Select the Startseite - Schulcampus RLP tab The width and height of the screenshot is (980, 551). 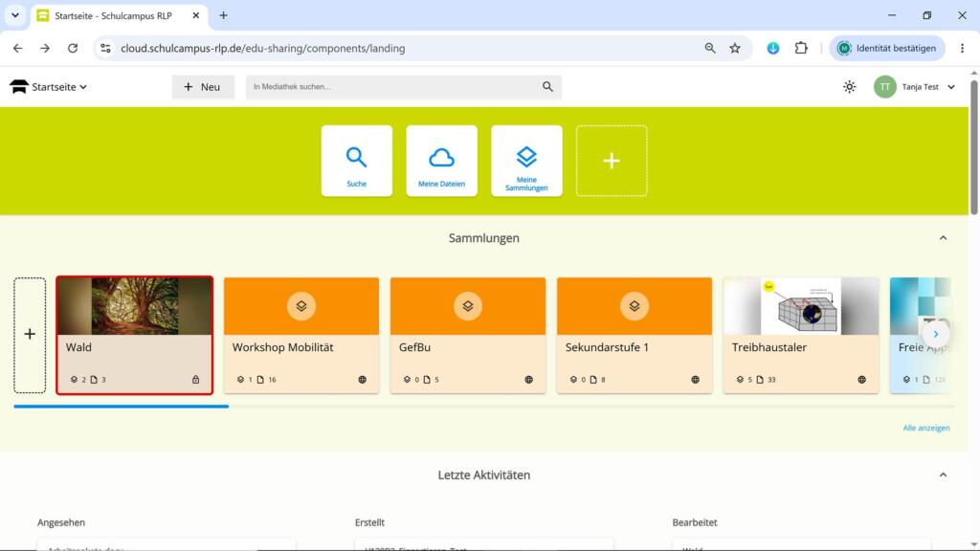pos(119,15)
